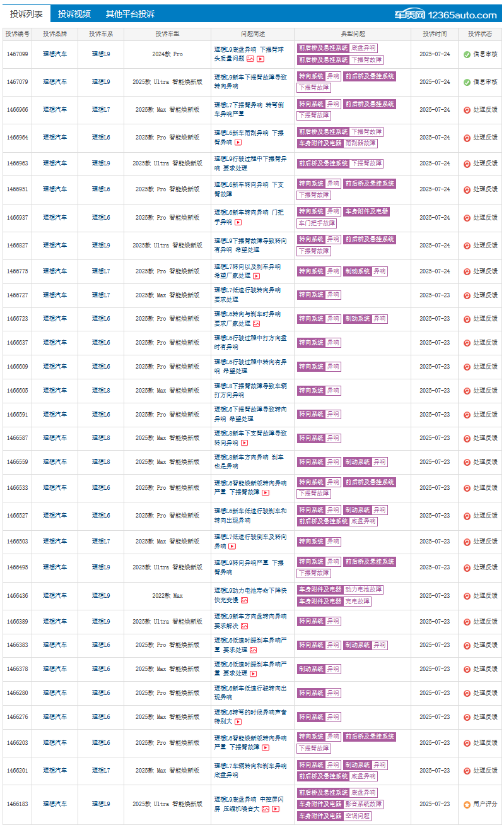Click 2024款 Pro model cell in row 1467099
The height and width of the screenshot is (825, 504).
pos(167,54)
